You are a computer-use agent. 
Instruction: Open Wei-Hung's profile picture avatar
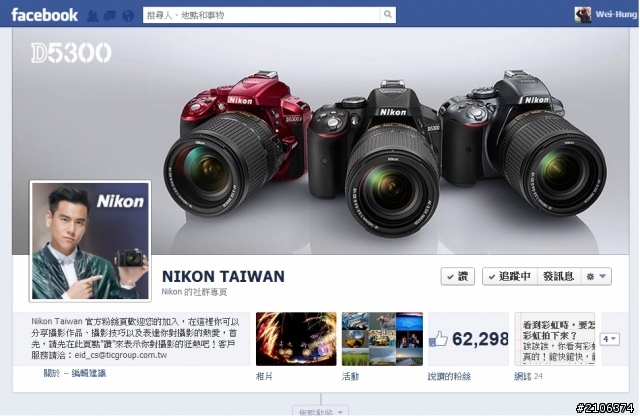(582, 15)
